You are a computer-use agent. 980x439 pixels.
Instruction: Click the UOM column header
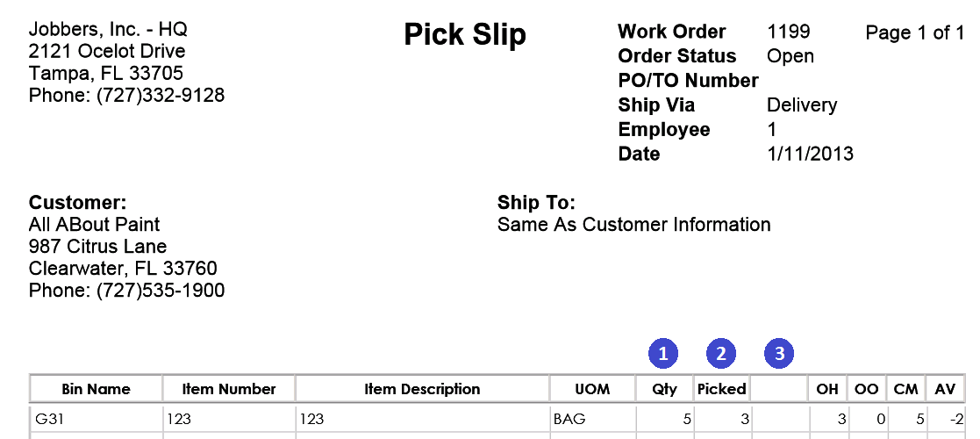pos(592,389)
